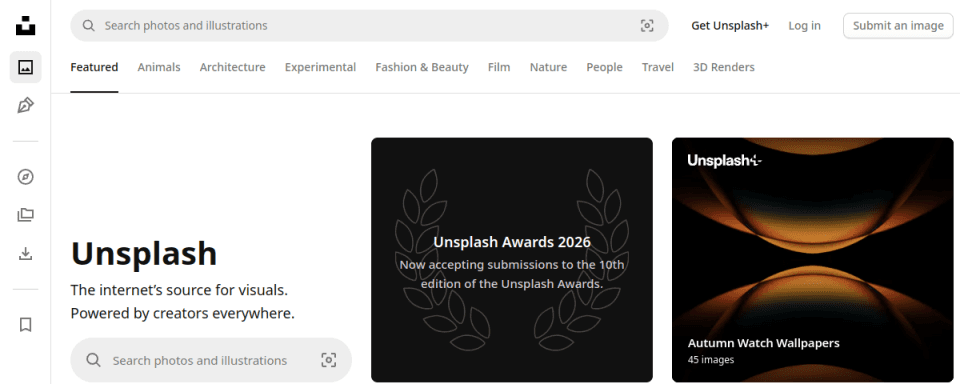The width and height of the screenshot is (960, 384).
Task: Open the Autumn Watch Wallpapers card
Action: (812, 260)
